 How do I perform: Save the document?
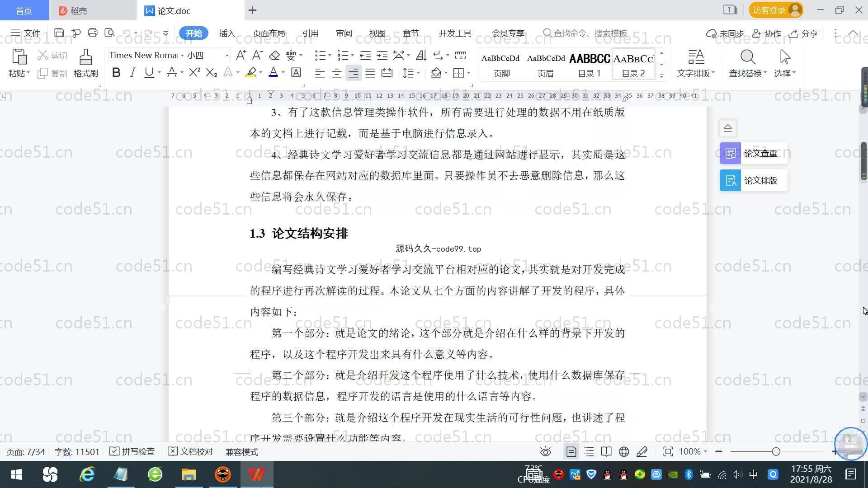tap(59, 33)
